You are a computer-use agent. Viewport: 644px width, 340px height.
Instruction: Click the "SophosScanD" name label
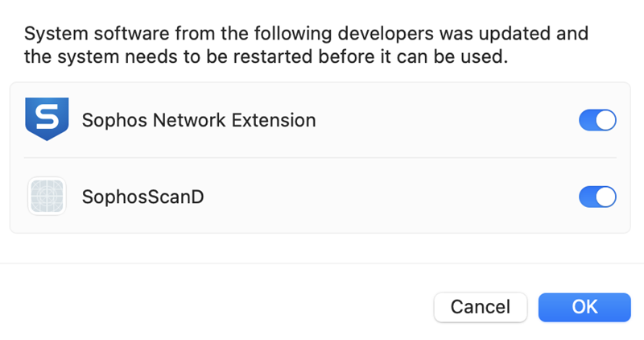point(142,197)
